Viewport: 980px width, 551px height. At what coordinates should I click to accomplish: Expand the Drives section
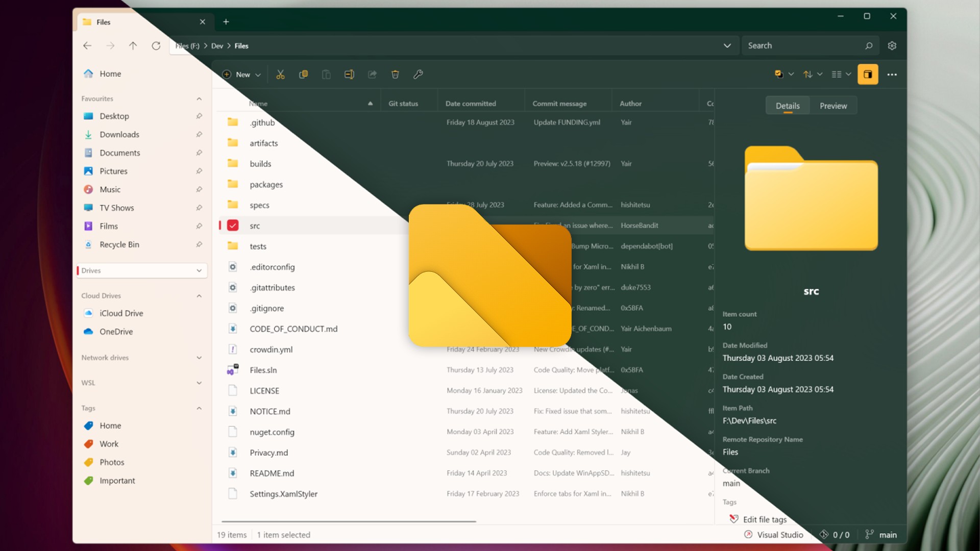pyautogui.click(x=199, y=270)
